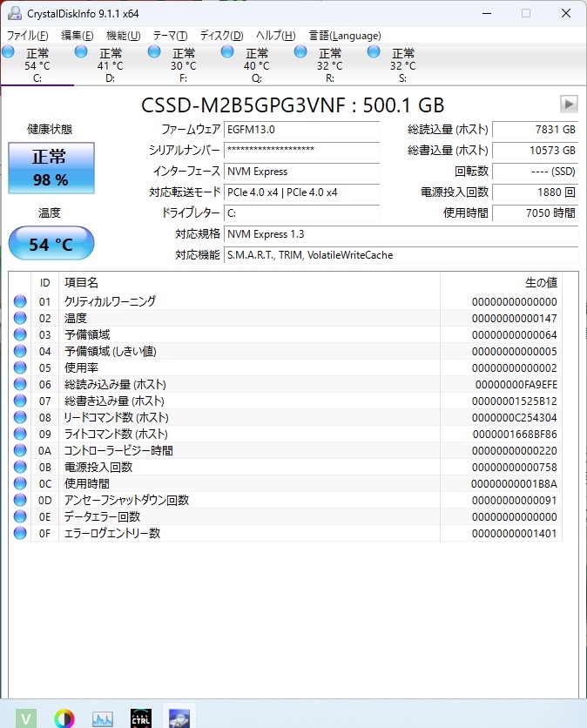This screenshot has height=728, width=587.
Task: Select drive C: tab at 54 °C
Action: click(37, 65)
